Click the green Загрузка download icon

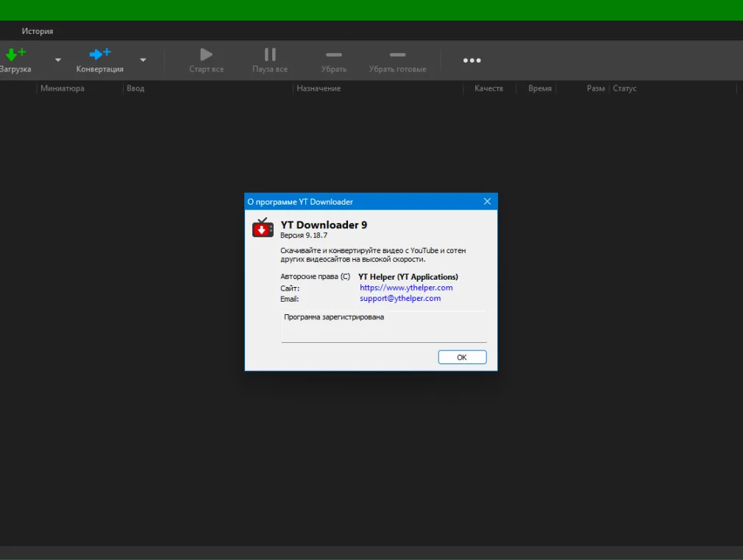[x=15, y=54]
